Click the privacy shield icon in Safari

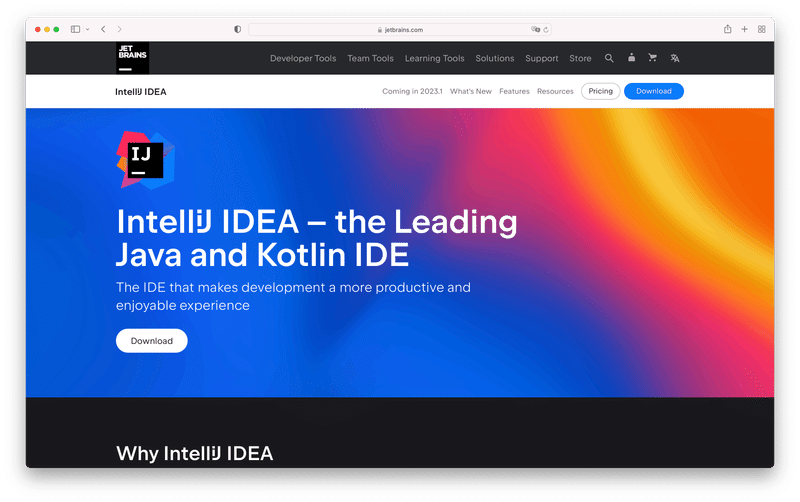coord(237,30)
